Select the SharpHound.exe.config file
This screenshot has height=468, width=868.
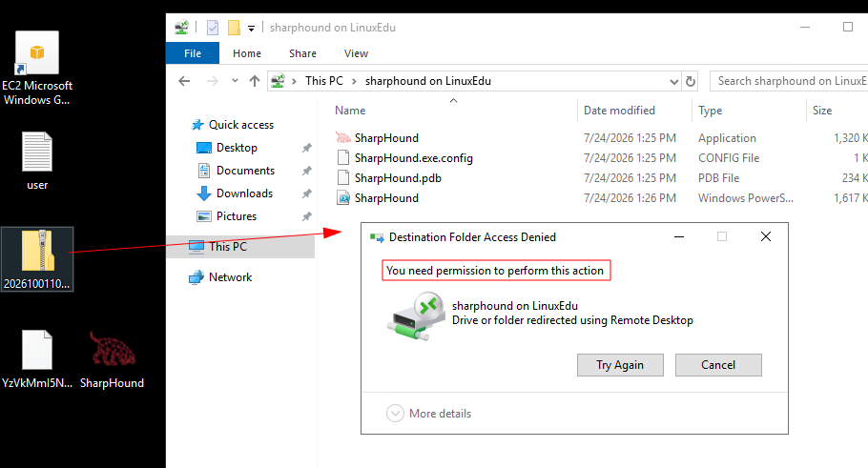point(414,157)
